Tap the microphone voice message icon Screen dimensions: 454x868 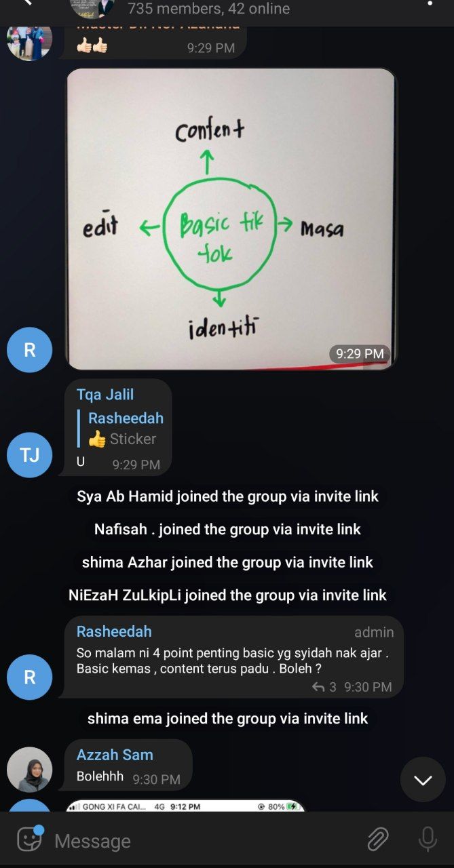[428, 840]
